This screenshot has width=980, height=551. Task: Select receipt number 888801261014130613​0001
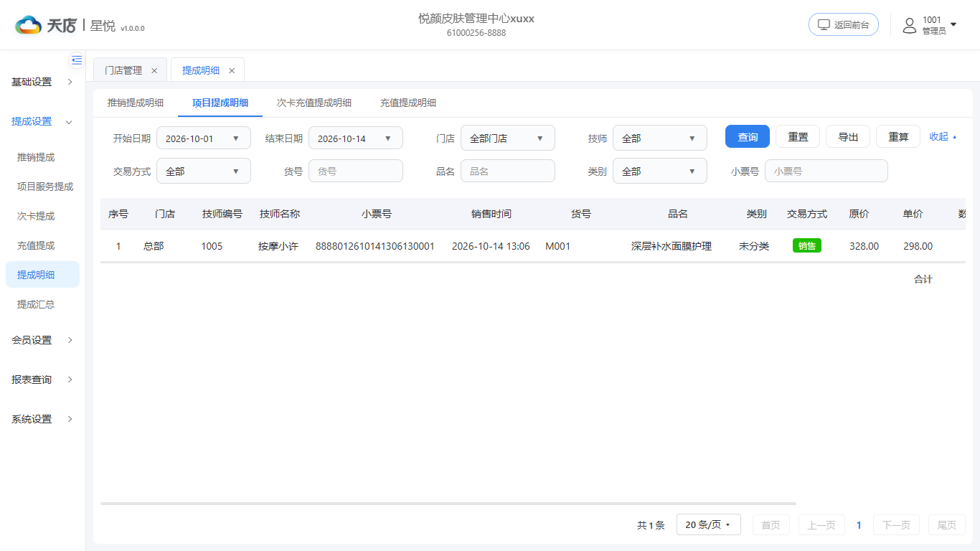[x=375, y=246]
